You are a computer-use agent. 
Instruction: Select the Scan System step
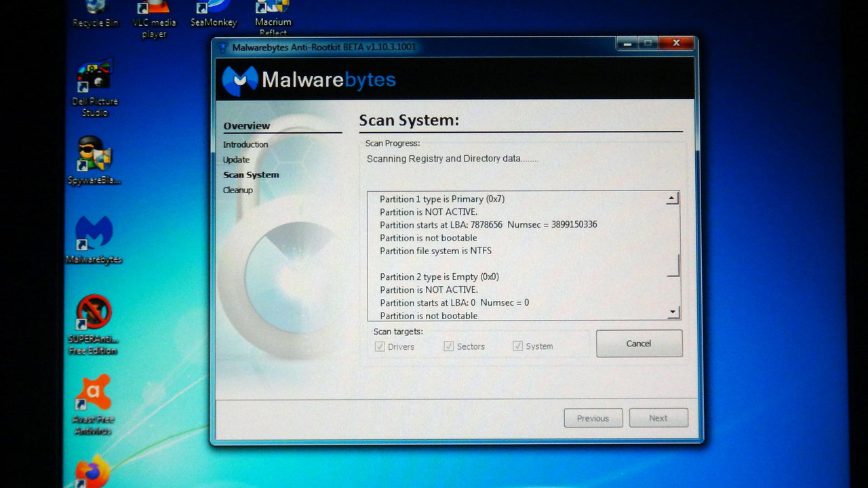pyautogui.click(x=251, y=175)
